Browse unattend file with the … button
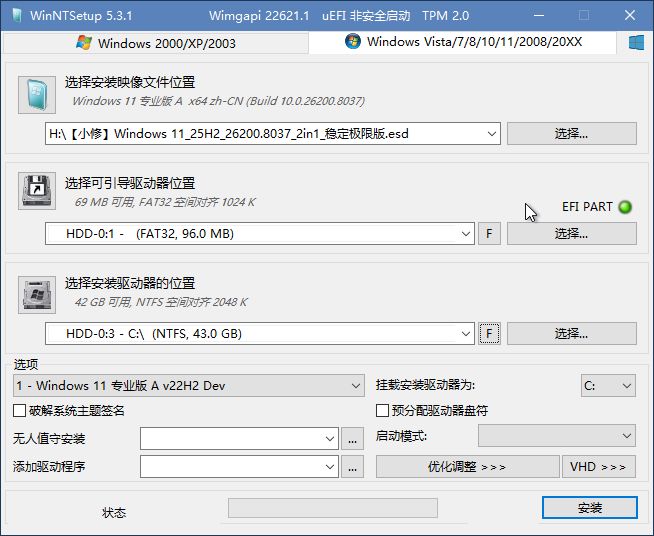 [x=352, y=439]
